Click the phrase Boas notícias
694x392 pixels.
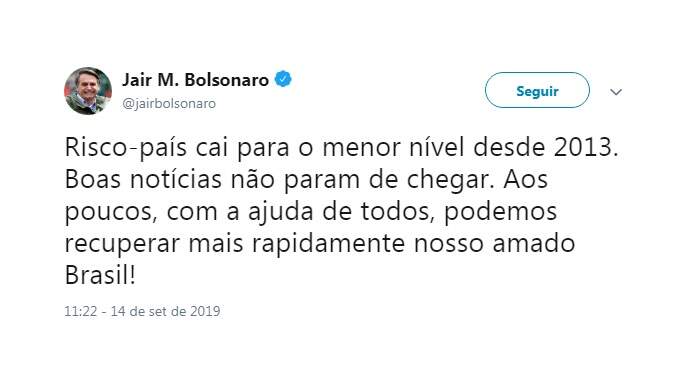click(x=143, y=180)
